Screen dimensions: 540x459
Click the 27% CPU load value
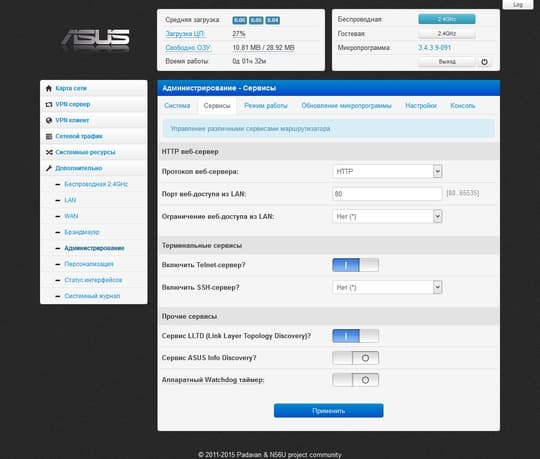pyautogui.click(x=239, y=34)
